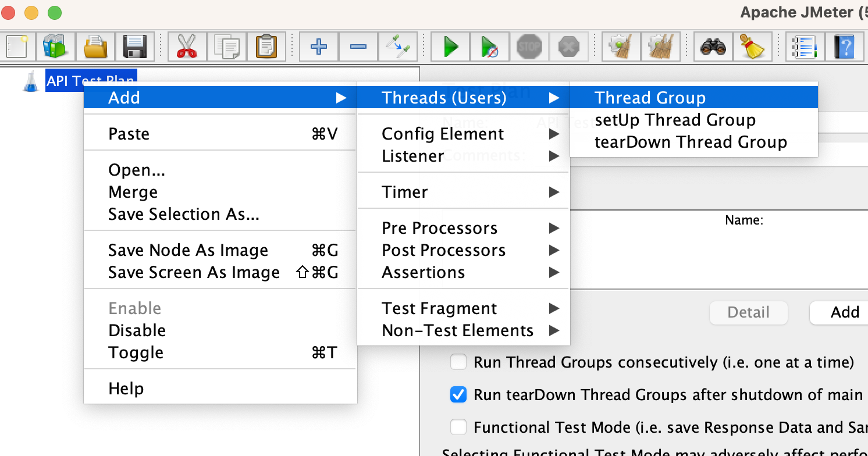Click the Shutdown gray X icon
Viewport: 868px width, 456px height.
pos(569,45)
